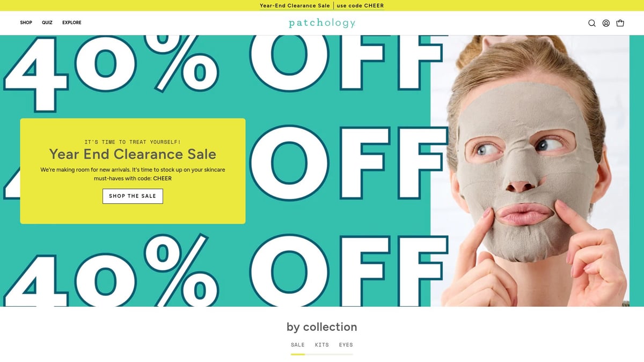The width and height of the screenshot is (644, 362).
Task: Click the 'IT'S TIME TO TREAT YOURSELF!' tagline
Action: (133, 142)
